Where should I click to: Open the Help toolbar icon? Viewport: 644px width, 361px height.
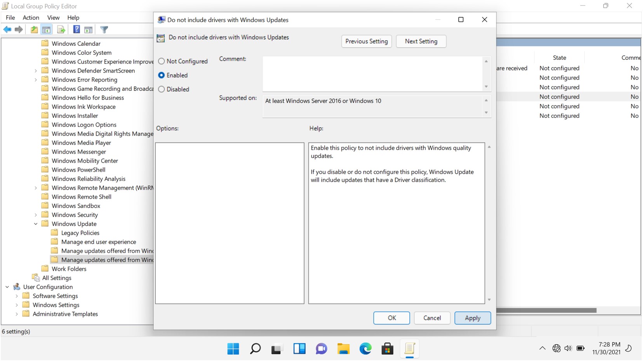(77, 30)
